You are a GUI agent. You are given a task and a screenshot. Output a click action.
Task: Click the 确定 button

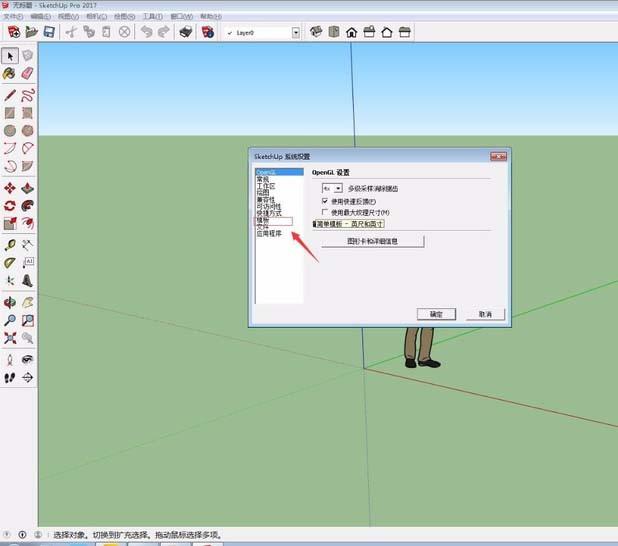[x=436, y=314]
